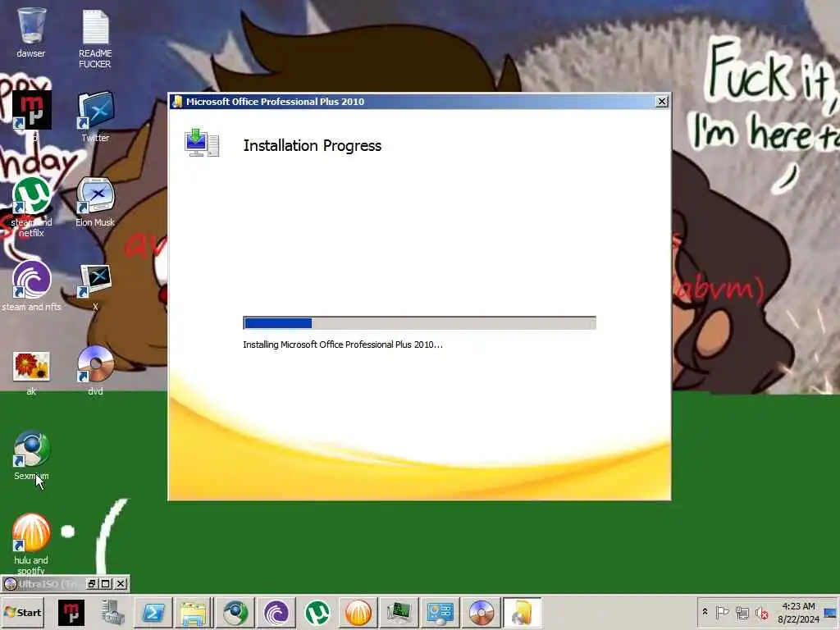Click the Office installer title bar icon
The image size is (840, 630).
(177, 102)
